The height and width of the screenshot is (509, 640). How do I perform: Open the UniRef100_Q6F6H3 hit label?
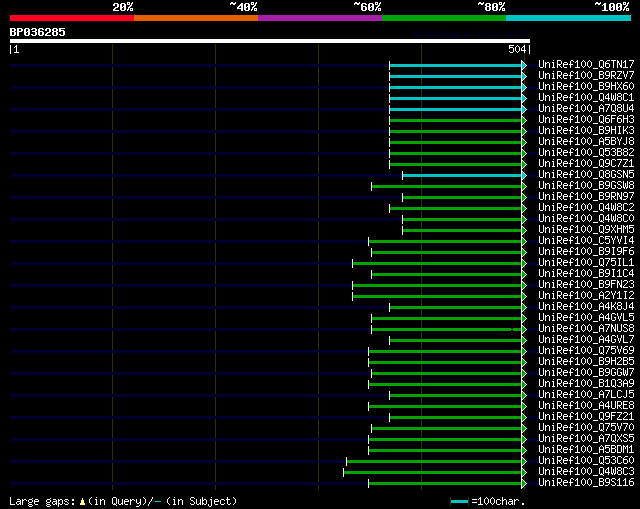pyautogui.click(x=586, y=119)
